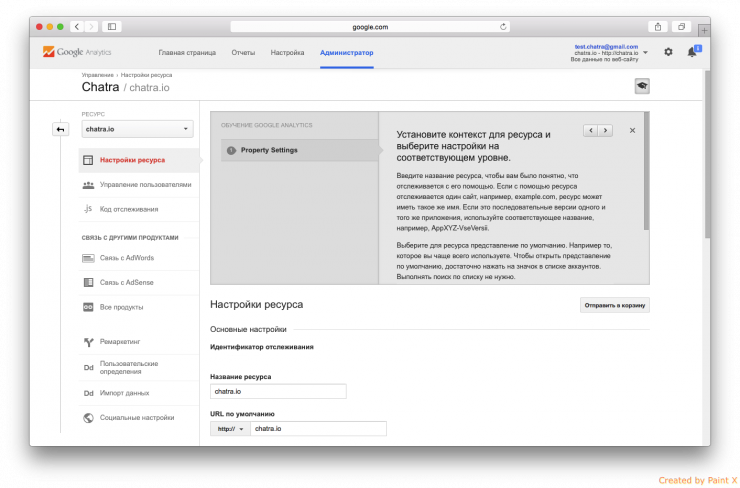
Task: Click the .js tracking code icon
Action: pos(88,209)
